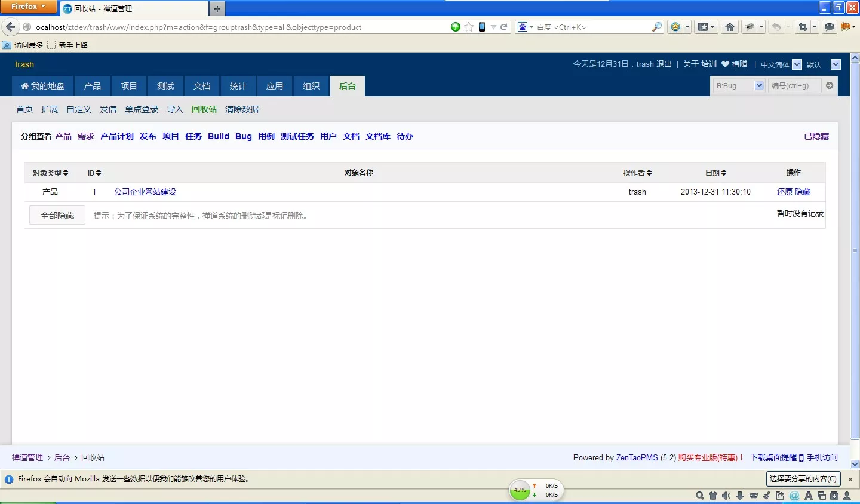Viewport: 860px width, 504px height.
Task: Bookmark this page with the star icon
Action: 469,27
